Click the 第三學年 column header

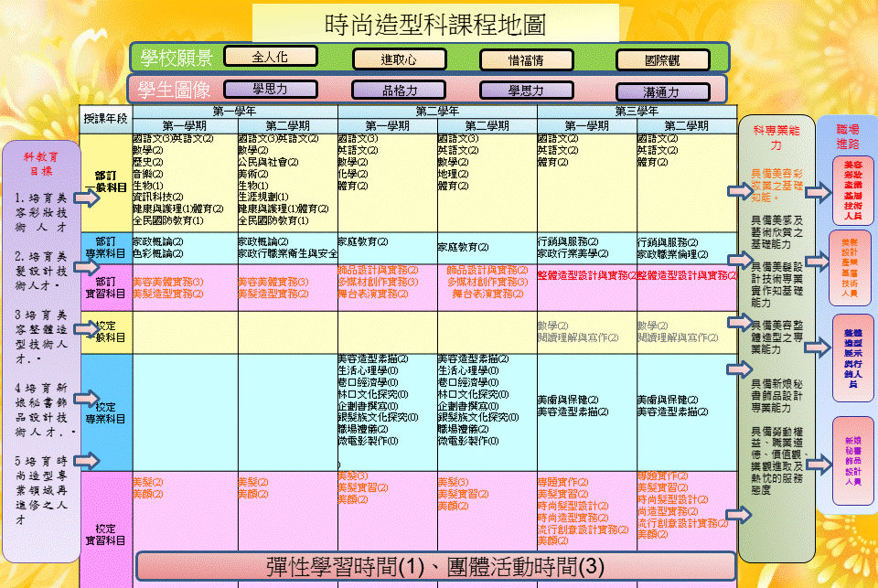coord(637,112)
